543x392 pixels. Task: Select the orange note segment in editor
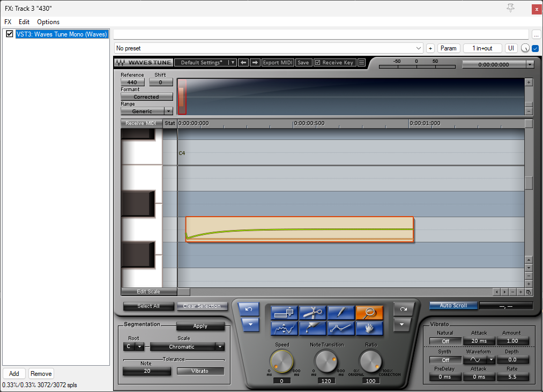[300, 229]
